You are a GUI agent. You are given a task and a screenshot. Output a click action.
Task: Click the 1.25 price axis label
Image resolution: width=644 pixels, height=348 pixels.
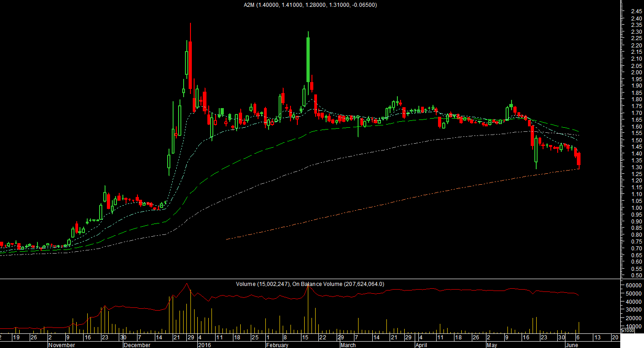(x=636, y=174)
